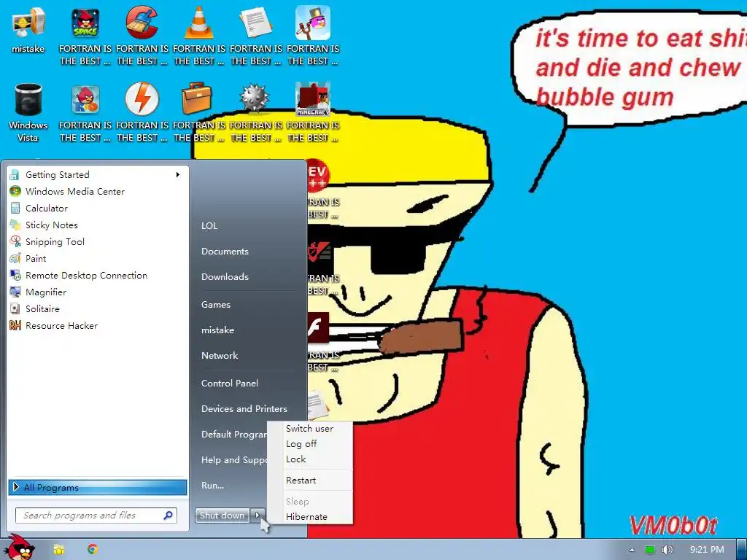Open the Angry Birds Space desktop icon
Screen dimensions: 747x560
pyautogui.click(x=85, y=23)
